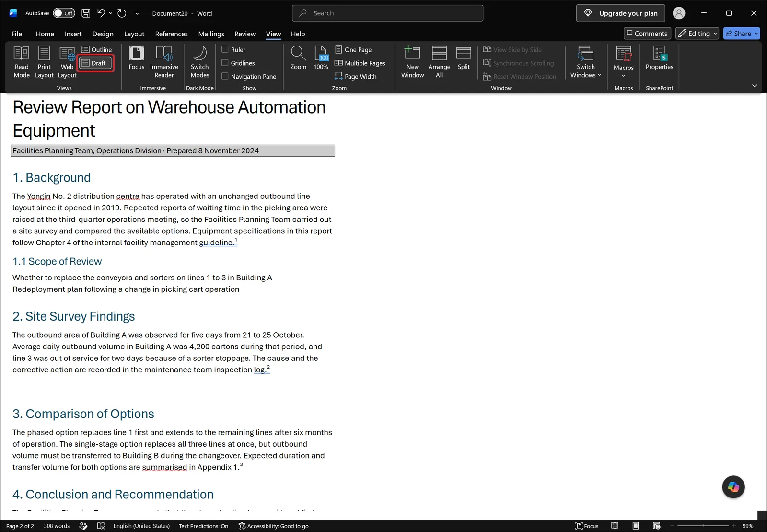Viewport: 767px width, 532px height.
Task: Enable the Ruler checkbox
Action: click(225, 49)
